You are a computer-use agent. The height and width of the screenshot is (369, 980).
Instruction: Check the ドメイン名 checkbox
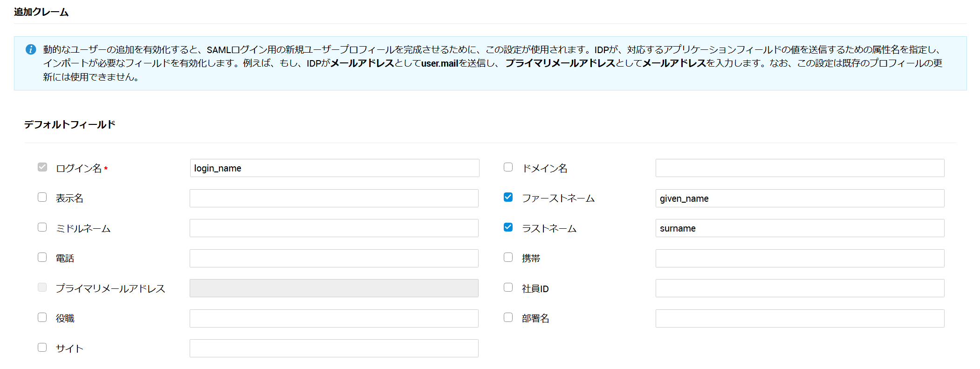pyautogui.click(x=508, y=167)
